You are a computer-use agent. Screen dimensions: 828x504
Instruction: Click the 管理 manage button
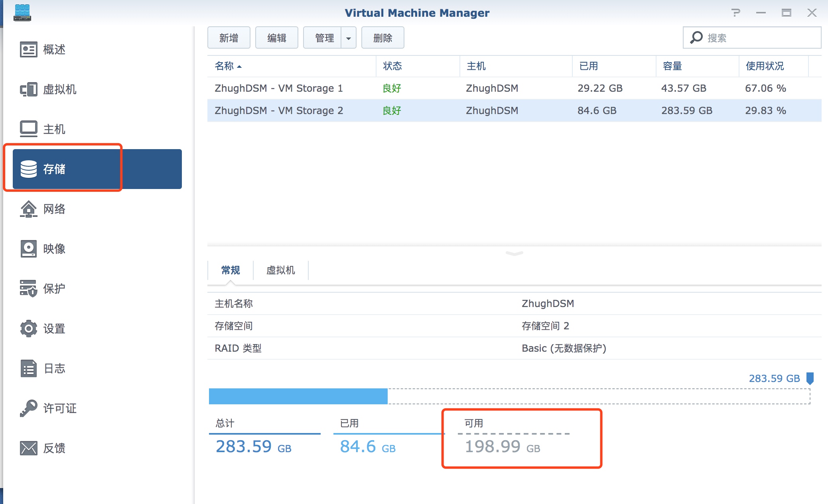point(322,38)
